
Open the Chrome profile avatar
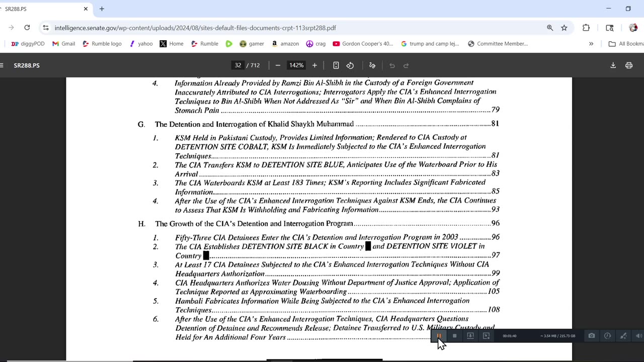633,28
